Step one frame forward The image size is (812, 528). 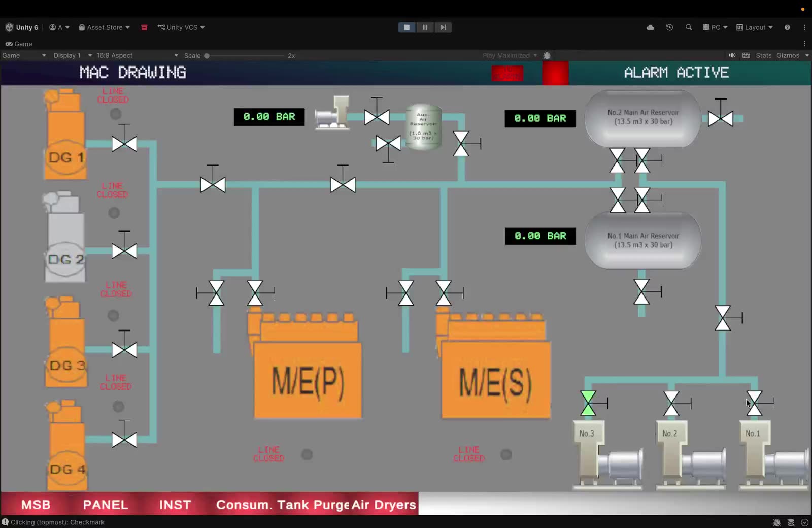(x=443, y=27)
